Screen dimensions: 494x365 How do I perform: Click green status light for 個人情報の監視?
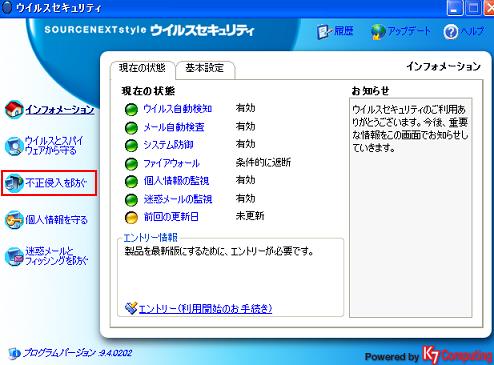click(x=131, y=181)
